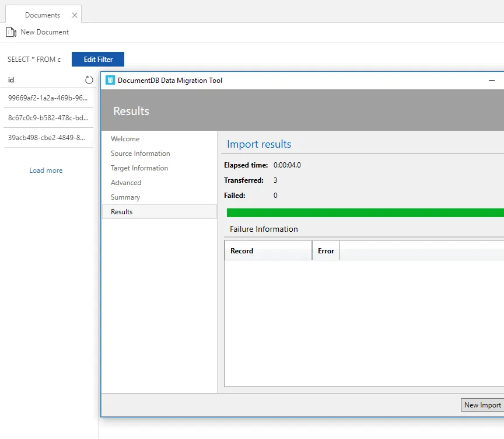Close the Documents tab with X

click(x=75, y=15)
